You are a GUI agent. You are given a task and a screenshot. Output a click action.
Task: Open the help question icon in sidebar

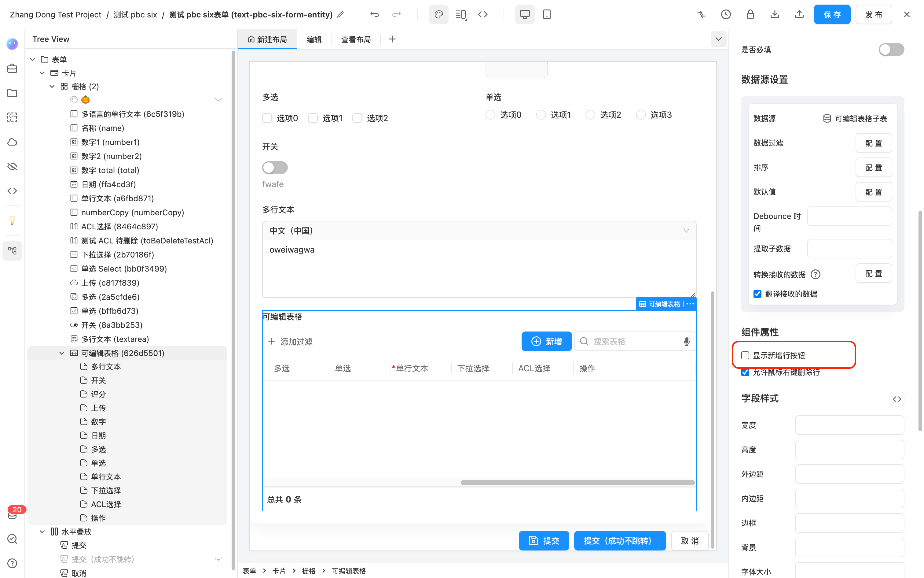click(x=12, y=563)
